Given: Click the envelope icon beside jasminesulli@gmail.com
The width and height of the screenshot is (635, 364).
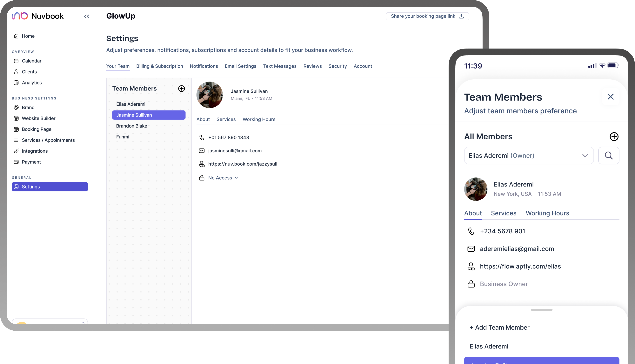Looking at the screenshot, I should [202, 151].
